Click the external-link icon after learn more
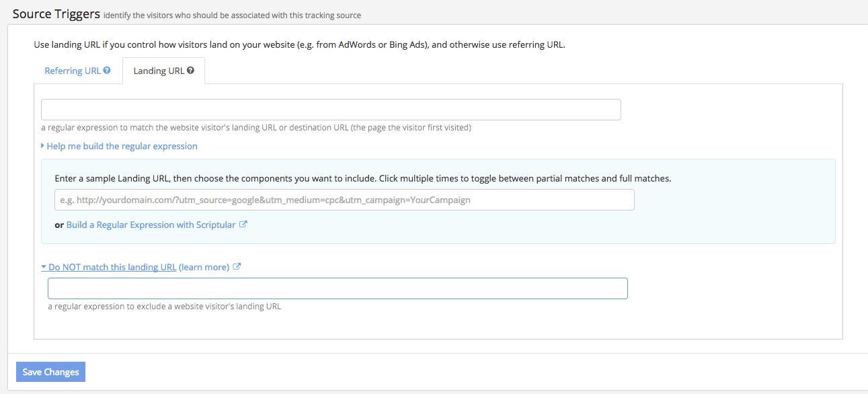 point(237,267)
